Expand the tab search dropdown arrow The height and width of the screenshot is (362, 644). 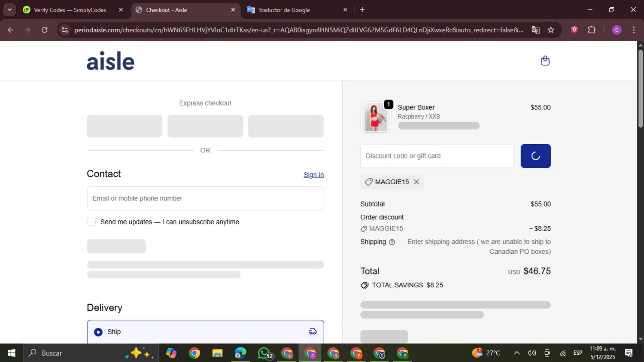pos(9,9)
